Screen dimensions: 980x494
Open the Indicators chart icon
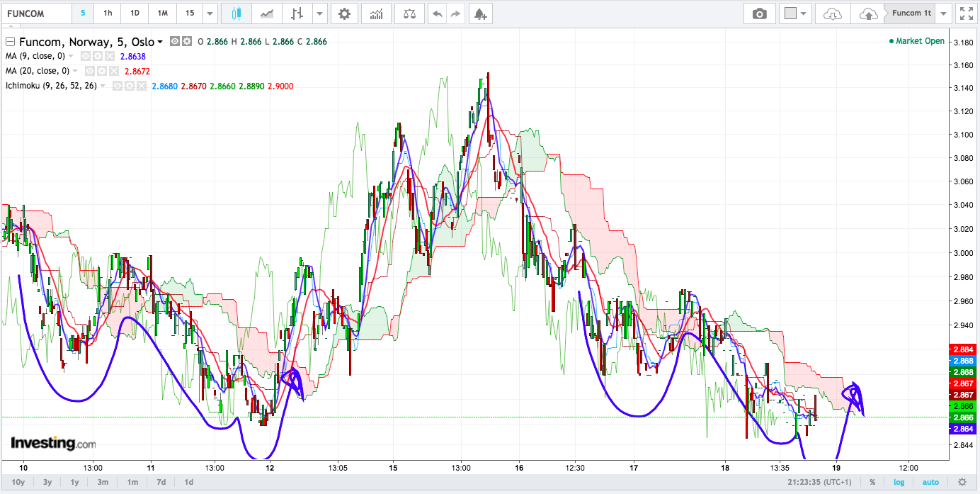(377, 13)
